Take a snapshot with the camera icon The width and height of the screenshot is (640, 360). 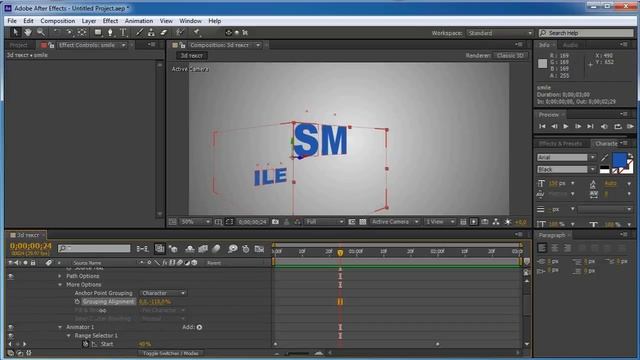pyautogui.click(x=275, y=222)
